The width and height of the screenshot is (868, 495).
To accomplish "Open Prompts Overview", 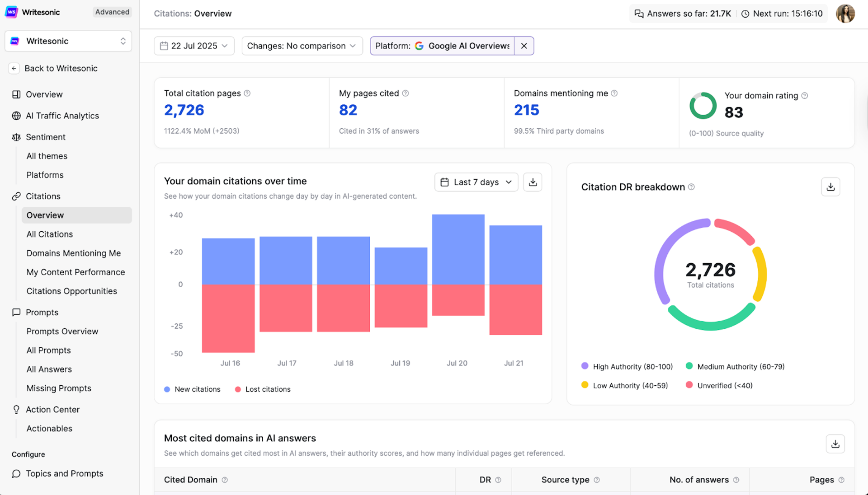I will [62, 331].
